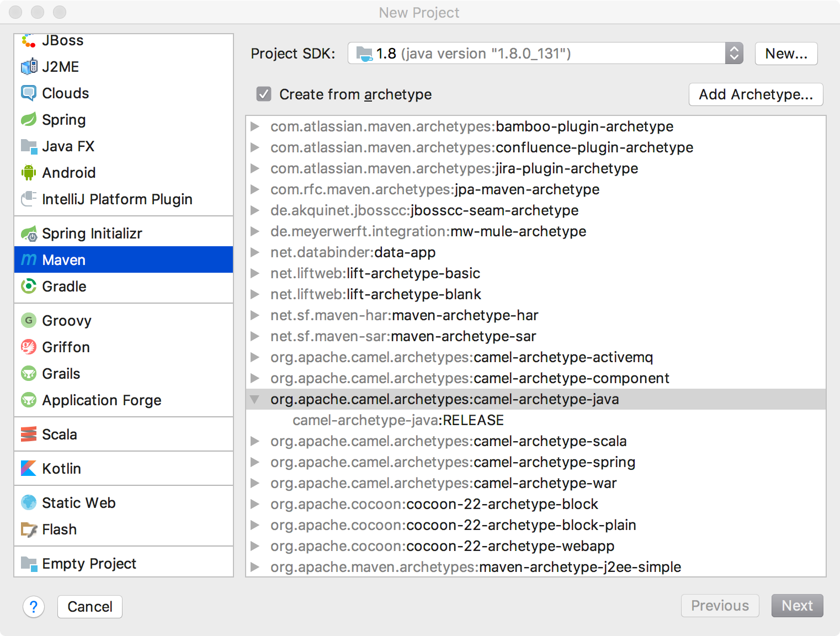Select camel-archetype-java:RELEASE version item
Viewport: 840px width, 636px height.
(x=398, y=420)
